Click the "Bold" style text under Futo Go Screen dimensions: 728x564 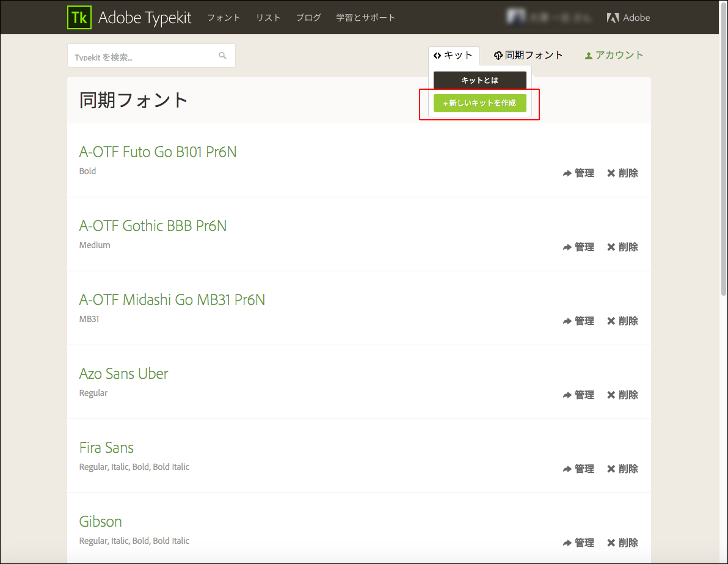pos(87,171)
